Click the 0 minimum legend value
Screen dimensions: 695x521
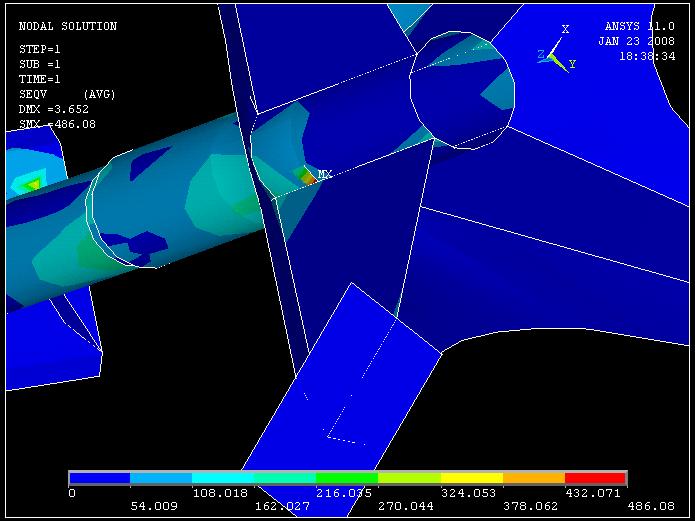tap(71, 493)
